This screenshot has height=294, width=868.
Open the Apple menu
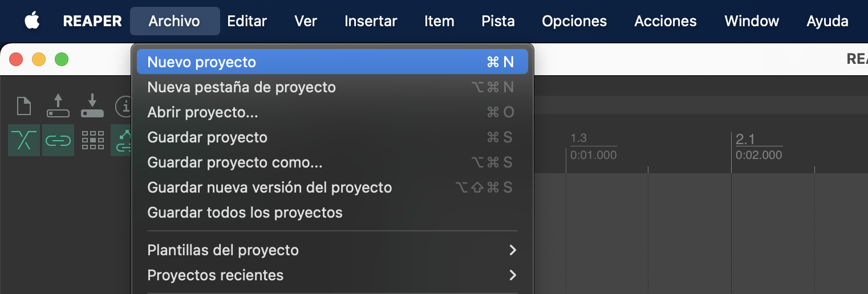coord(32,22)
